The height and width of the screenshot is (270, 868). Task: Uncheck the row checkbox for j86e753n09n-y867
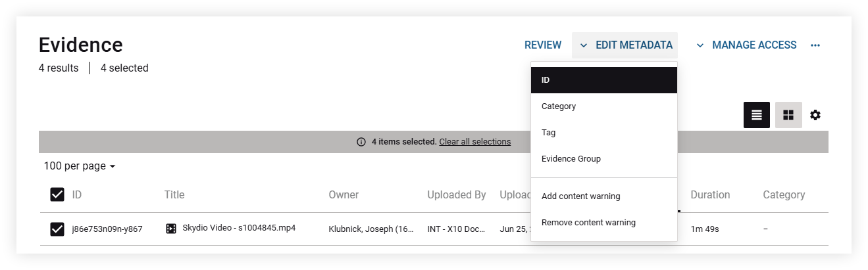57,229
